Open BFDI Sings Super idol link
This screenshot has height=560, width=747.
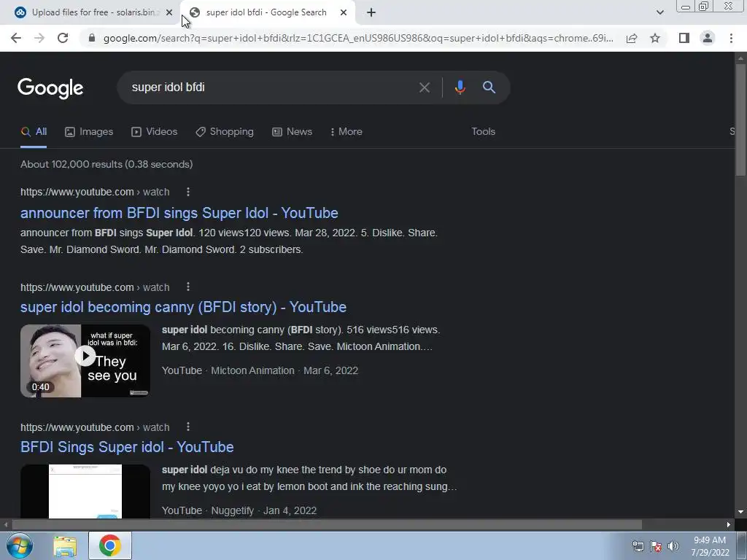tap(127, 447)
